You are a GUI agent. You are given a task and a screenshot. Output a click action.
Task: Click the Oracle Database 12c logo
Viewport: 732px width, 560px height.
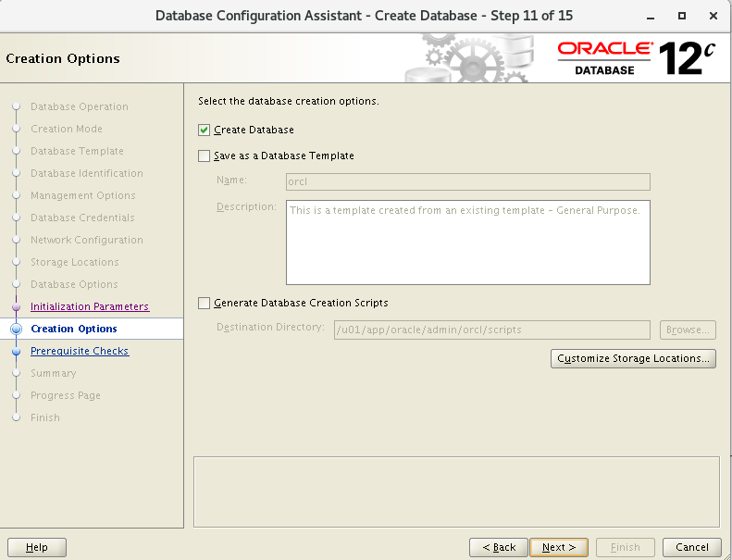(637, 58)
